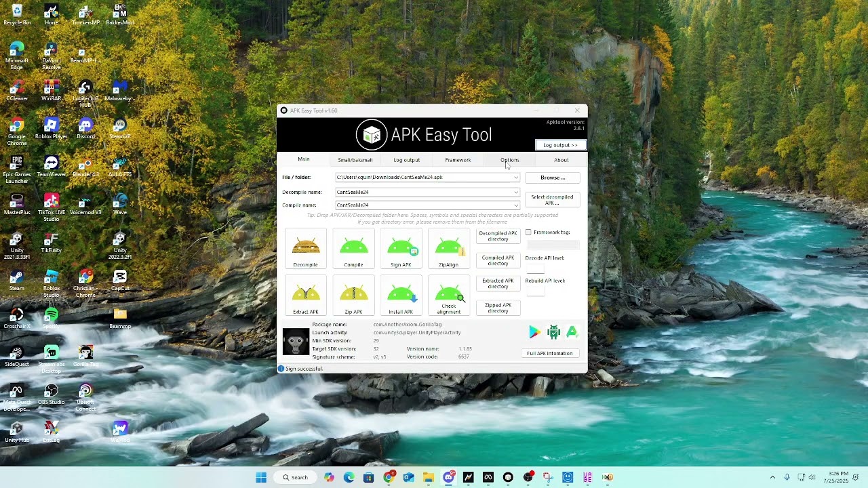868x488 pixels.
Task: Expand the Decompile name dropdown
Action: [515, 192]
